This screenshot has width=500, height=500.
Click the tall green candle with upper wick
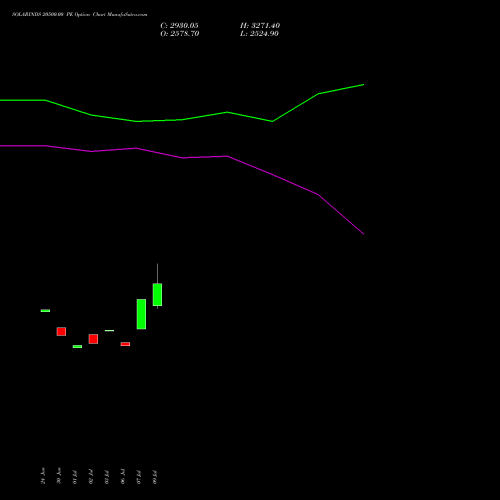[157, 294]
